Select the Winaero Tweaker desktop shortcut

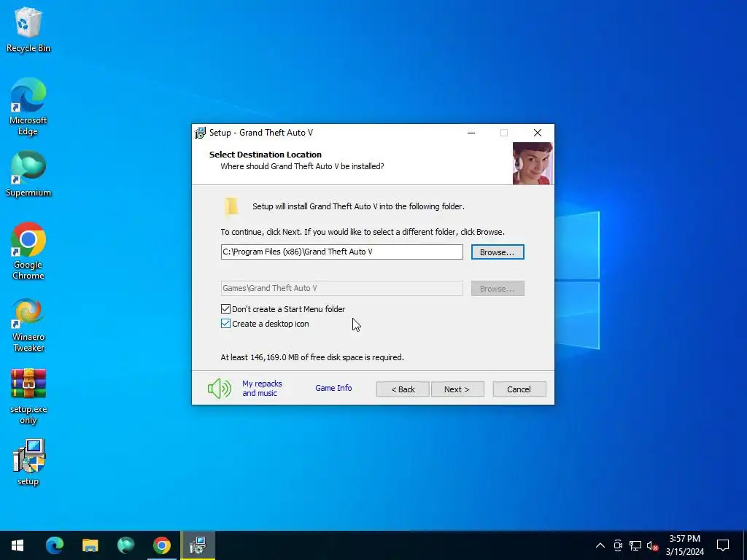click(28, 325)
